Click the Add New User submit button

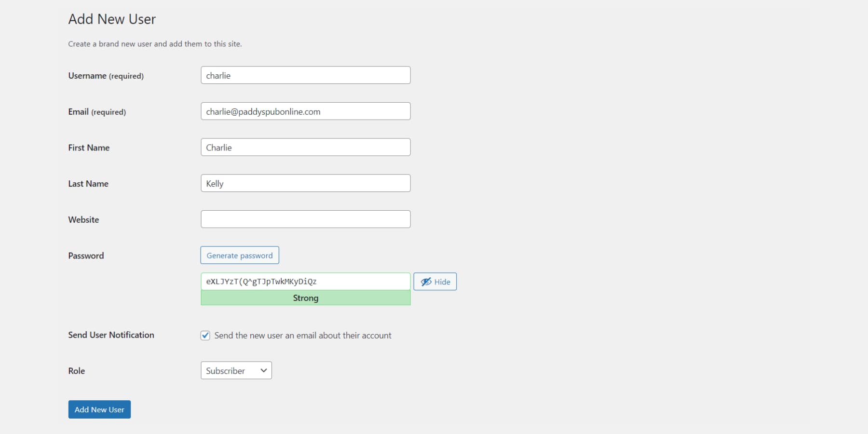pyautogui.click(x=99, y=409)
